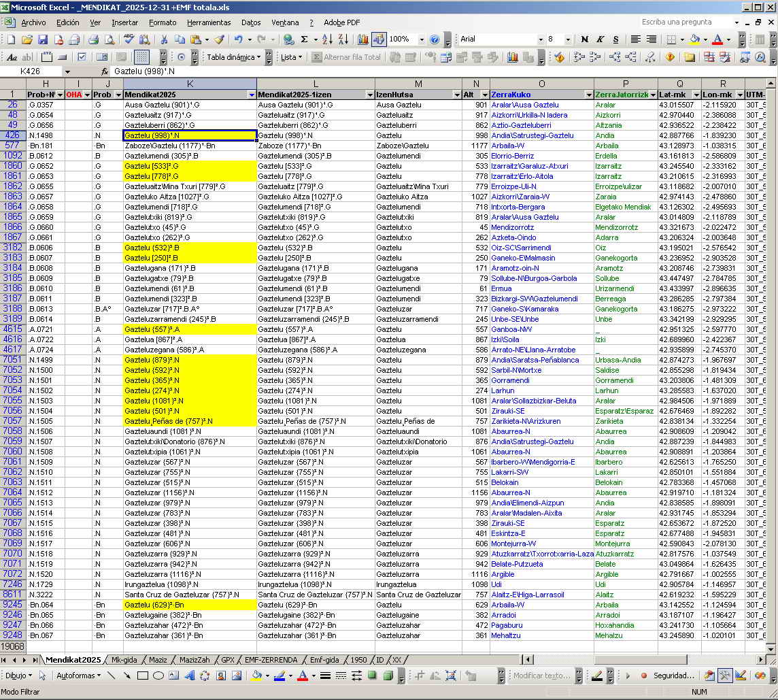
Task: Open the OHA column filter dropdown
Action: [x=87, y=95]
